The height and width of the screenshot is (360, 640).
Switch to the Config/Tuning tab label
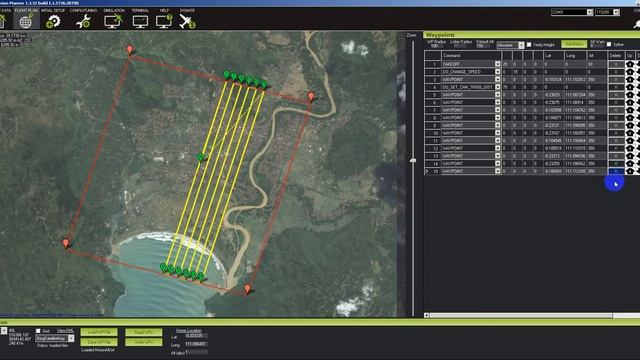click(83, 10)
